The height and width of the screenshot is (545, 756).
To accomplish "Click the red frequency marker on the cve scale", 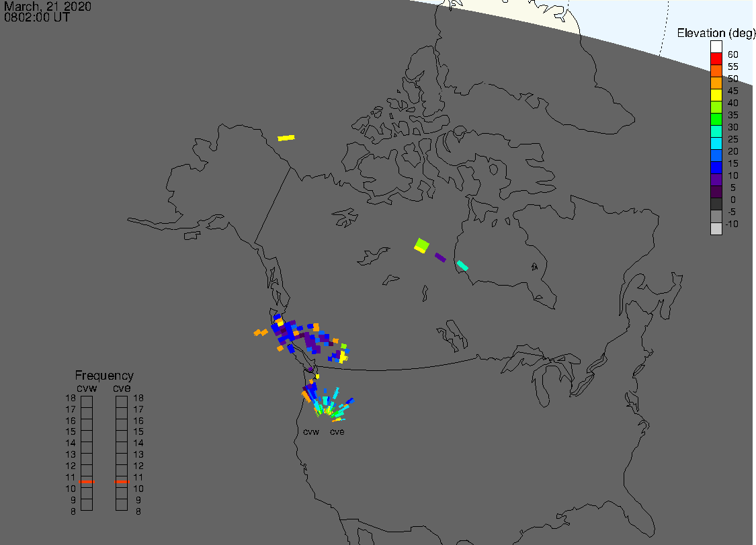I will pos(122,482).
